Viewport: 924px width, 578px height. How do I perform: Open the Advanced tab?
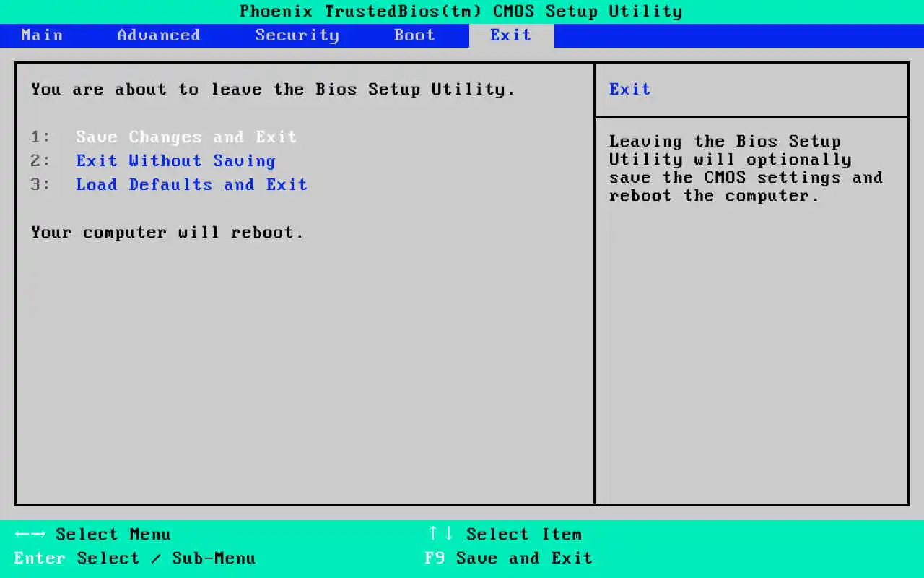tap(159, 35)
